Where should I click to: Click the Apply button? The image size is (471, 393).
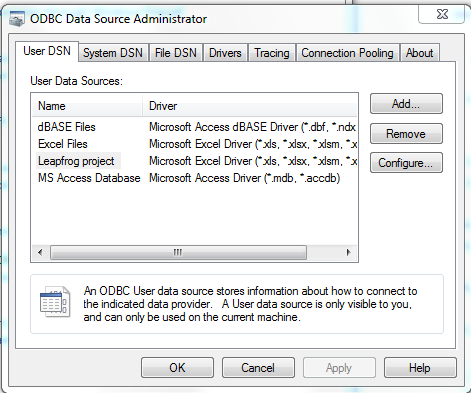(339, 368)
